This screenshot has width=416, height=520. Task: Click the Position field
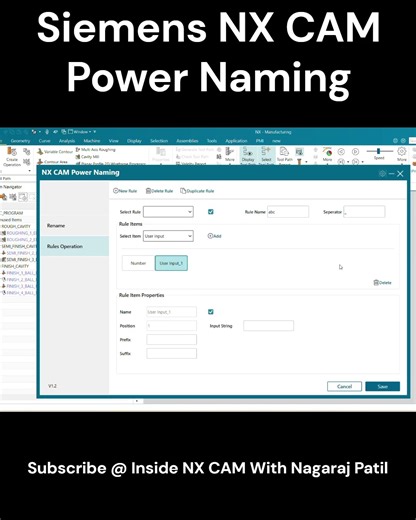coord(172,326)
